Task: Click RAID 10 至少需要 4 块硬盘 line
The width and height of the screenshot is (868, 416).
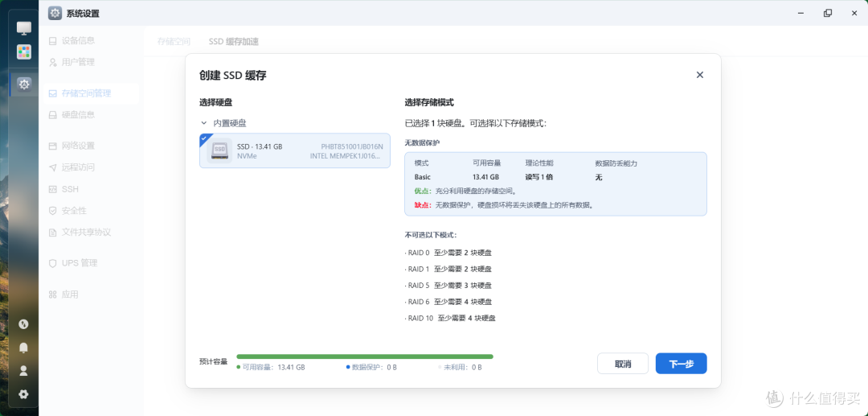Action: pos(450,319)
